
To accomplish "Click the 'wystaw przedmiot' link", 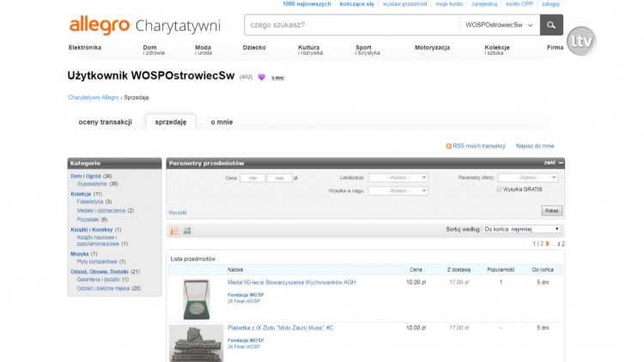I will [x=404, y=4].
